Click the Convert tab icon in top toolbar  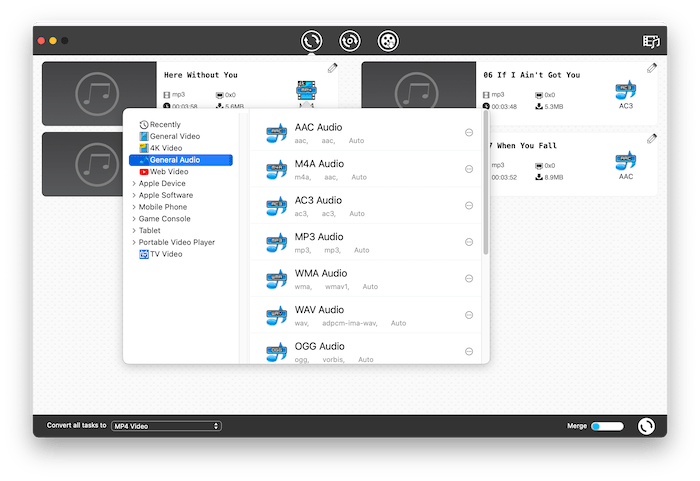tap(312, 41)
